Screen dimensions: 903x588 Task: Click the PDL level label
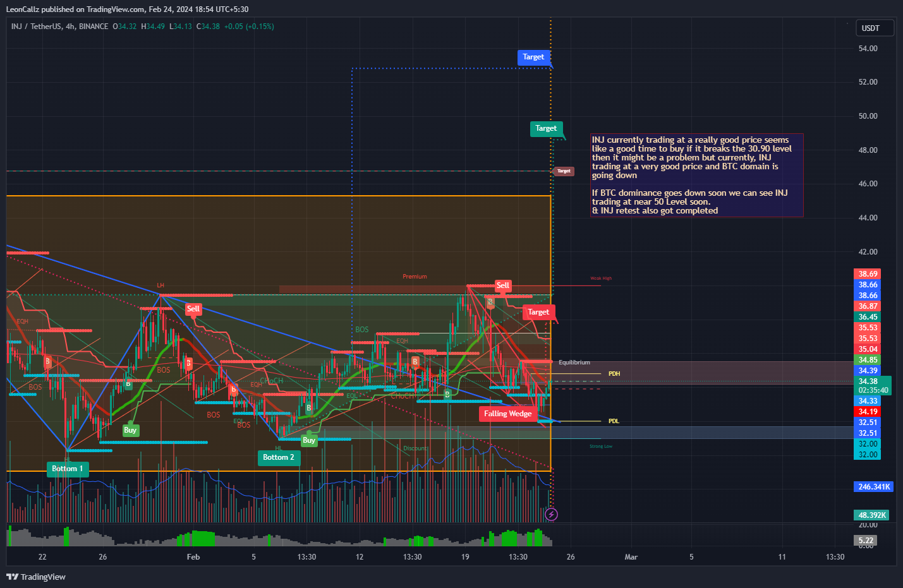pos(614,421)
